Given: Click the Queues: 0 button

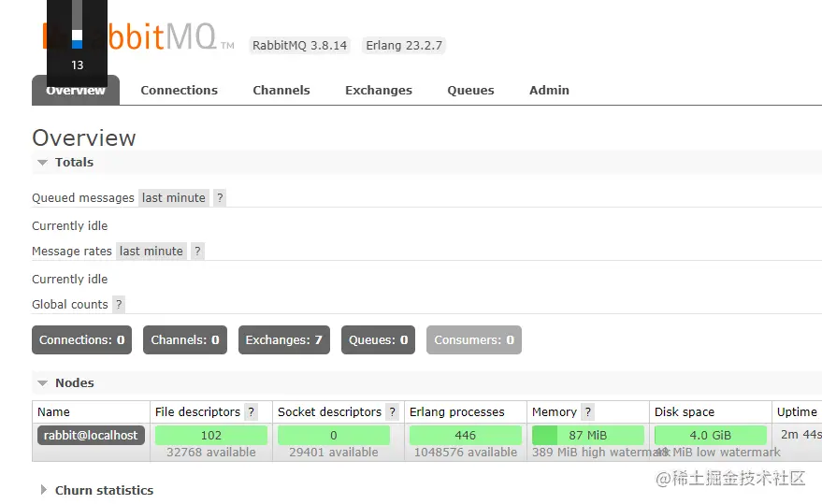Looking at the screenshot, I should 378,339.
